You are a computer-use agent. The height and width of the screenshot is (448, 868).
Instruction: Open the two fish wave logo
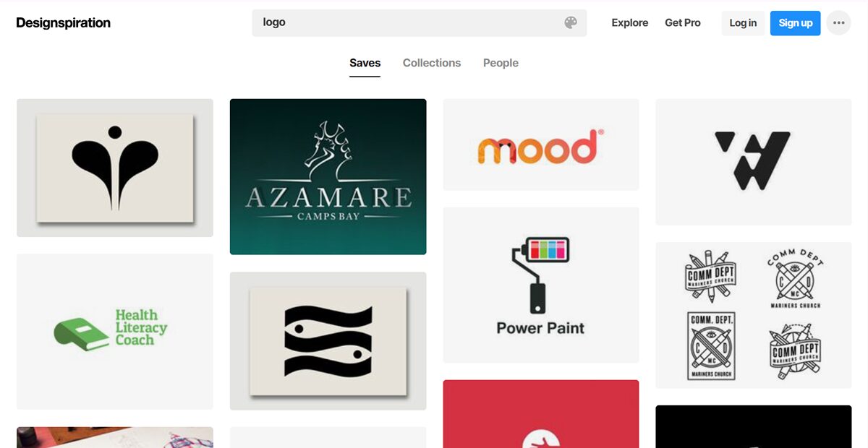click(x=328, y=341)
